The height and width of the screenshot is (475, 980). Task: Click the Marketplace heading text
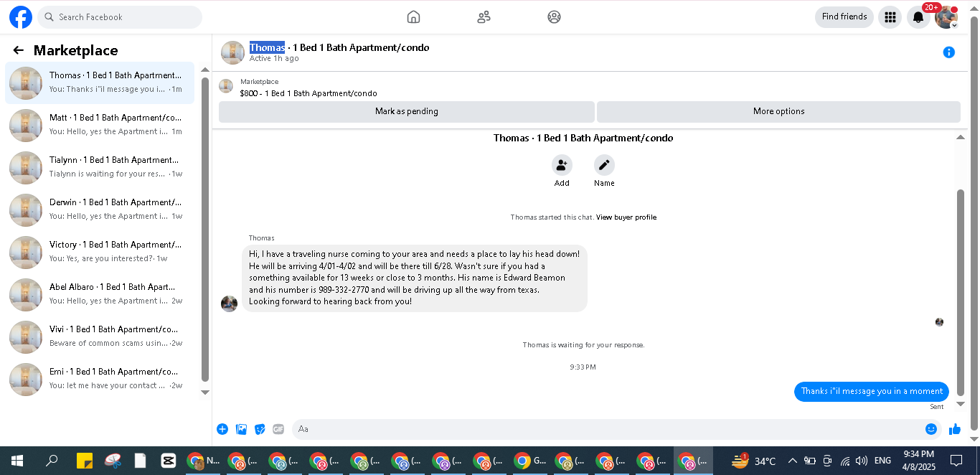[x=75, y=50]
